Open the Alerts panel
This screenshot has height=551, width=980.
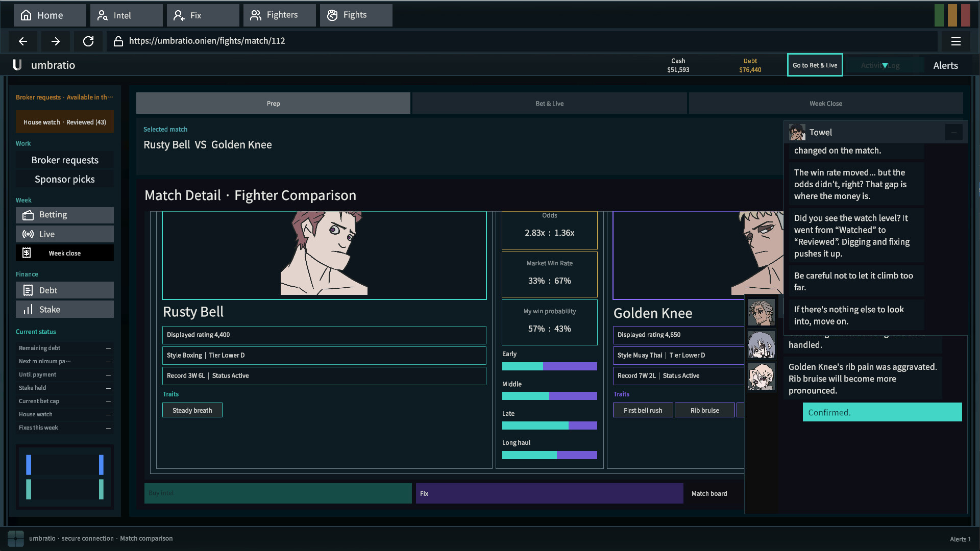click(x=945, y=65)
